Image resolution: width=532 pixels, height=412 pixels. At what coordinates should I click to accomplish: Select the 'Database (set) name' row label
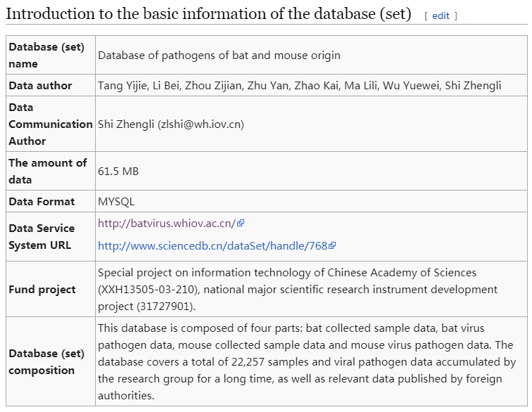[x=46, y=55]
